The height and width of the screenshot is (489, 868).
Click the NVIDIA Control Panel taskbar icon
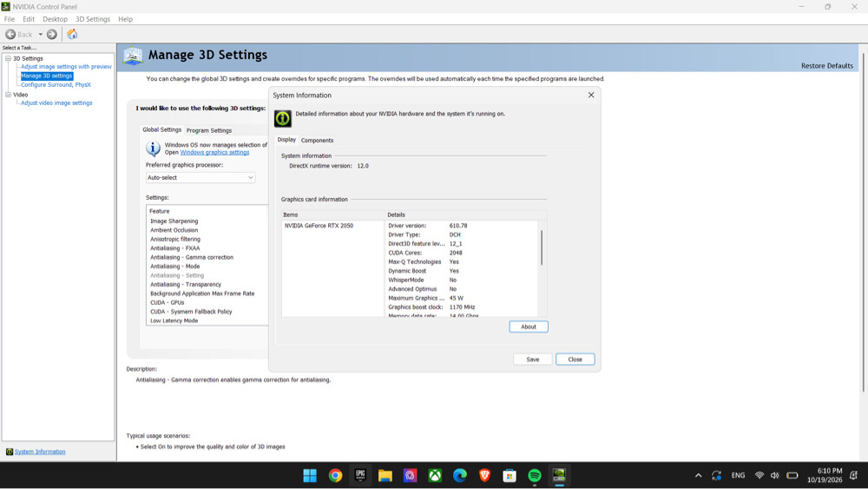(559, 476)
